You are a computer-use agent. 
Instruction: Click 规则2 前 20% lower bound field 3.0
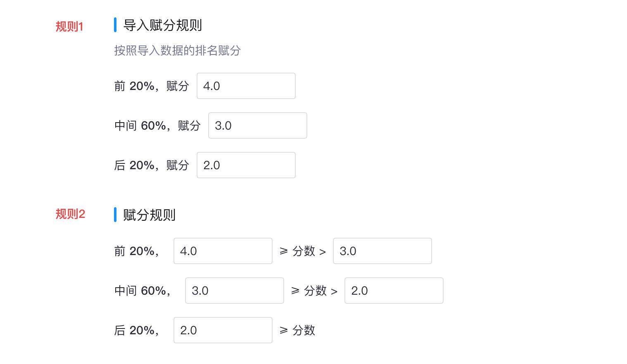click(382, 251)
